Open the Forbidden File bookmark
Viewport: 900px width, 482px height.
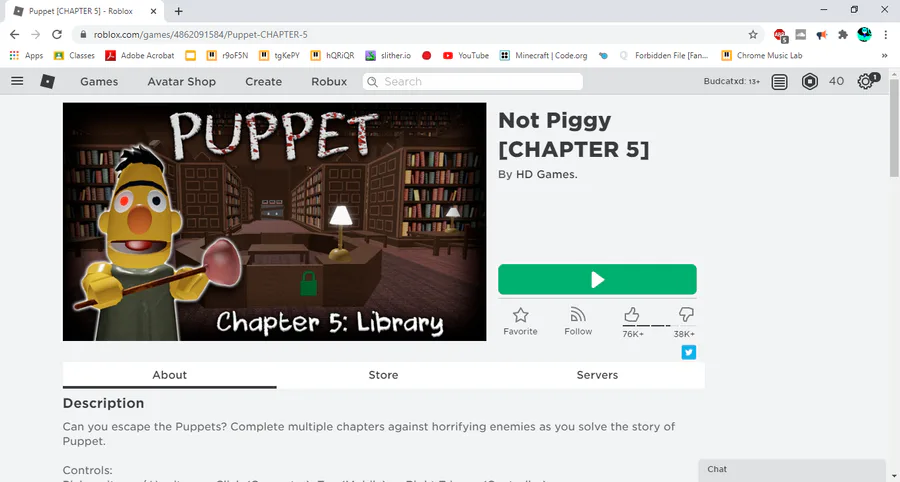click(x=664, y=56)
